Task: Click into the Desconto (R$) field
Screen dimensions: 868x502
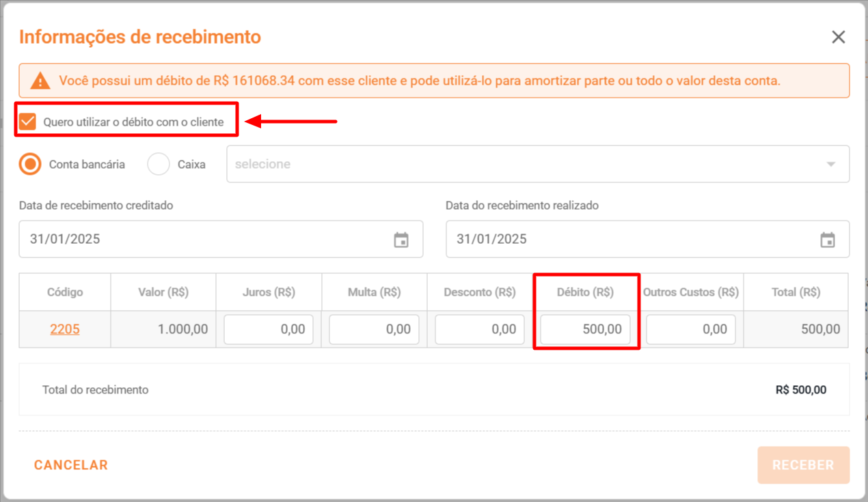Action: [x=480, y=329]
